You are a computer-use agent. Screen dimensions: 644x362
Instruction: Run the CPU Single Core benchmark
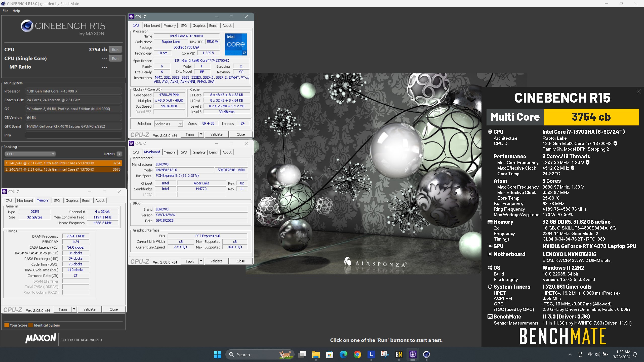pyautogui.click(x=115, y=58)
